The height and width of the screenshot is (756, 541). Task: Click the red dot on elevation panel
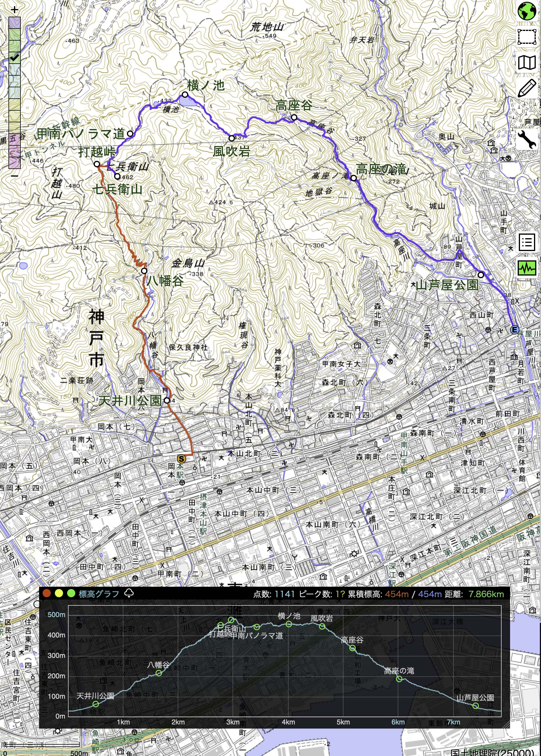[47, 593]
